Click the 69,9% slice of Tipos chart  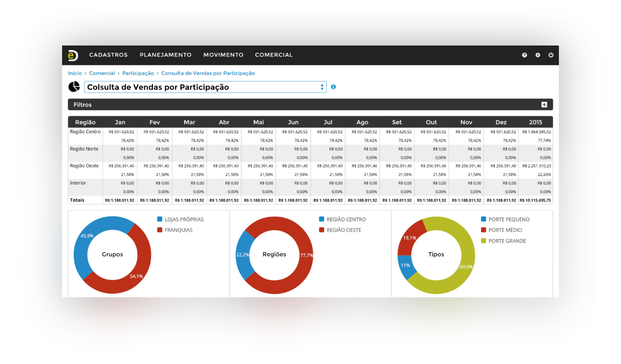[466, 267]
